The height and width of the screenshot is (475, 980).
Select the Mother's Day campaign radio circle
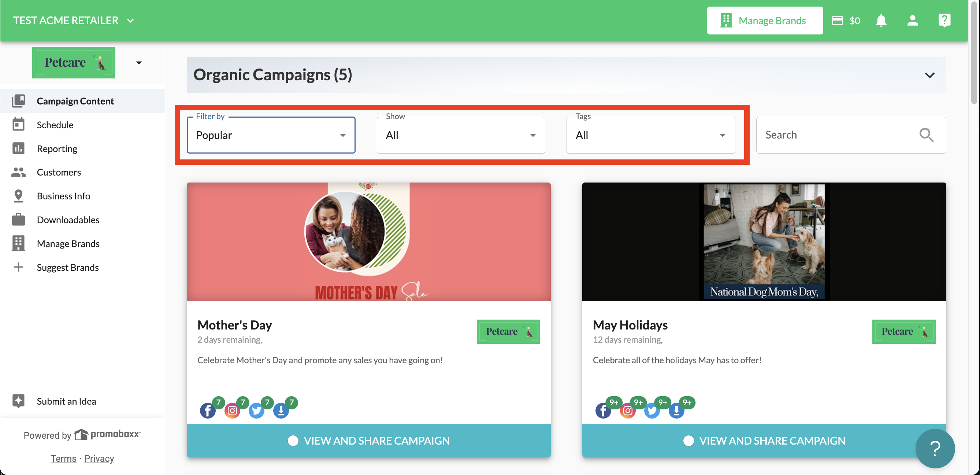click(x=293, y=441)
